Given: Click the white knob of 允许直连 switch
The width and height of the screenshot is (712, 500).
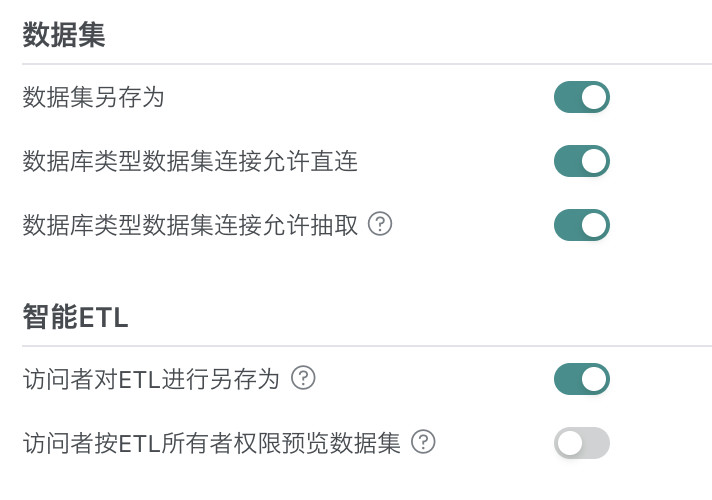Looking at the screenshot, I should (594, 161).
